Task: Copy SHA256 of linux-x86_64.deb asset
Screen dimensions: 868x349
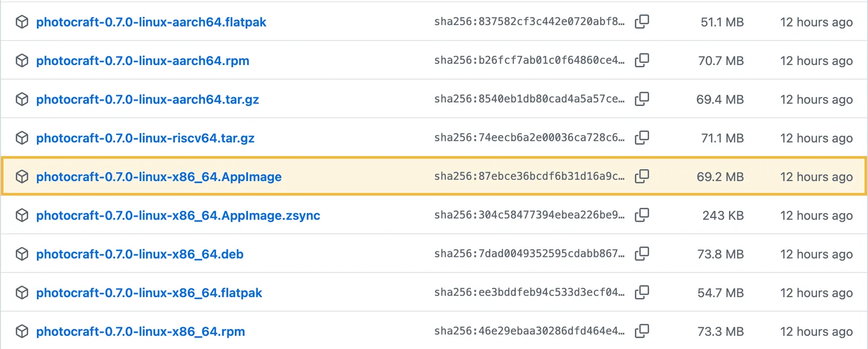Action: [642, 254]
